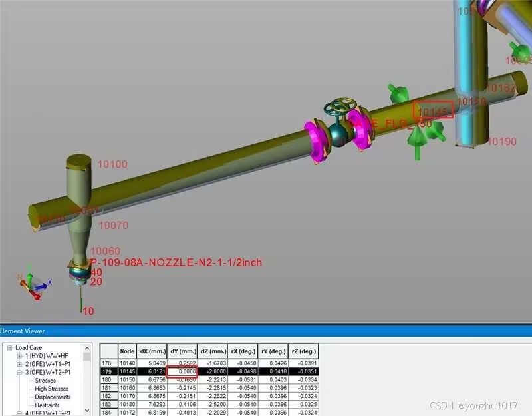
Task: Click the dZ (mm.) column header
Action: (x=212, y=351)
